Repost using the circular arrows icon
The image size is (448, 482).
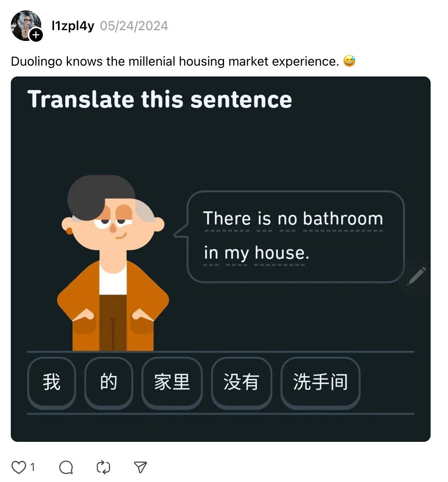(x=103, y=467)
